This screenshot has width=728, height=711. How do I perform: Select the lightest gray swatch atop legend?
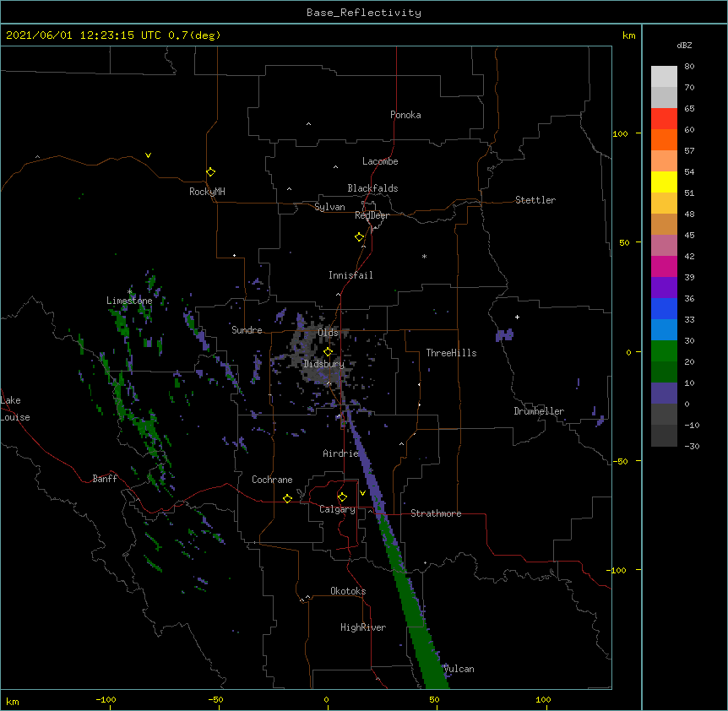click(x=664, y=76)
